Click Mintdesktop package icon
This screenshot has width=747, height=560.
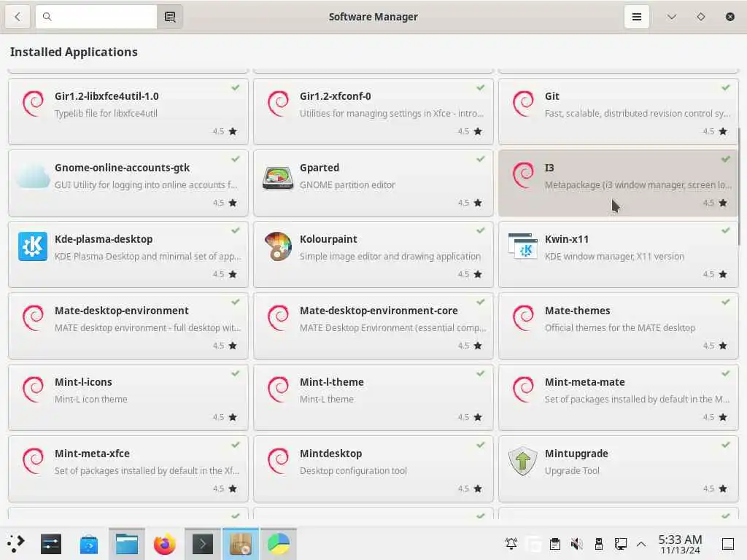click(278, 461)
